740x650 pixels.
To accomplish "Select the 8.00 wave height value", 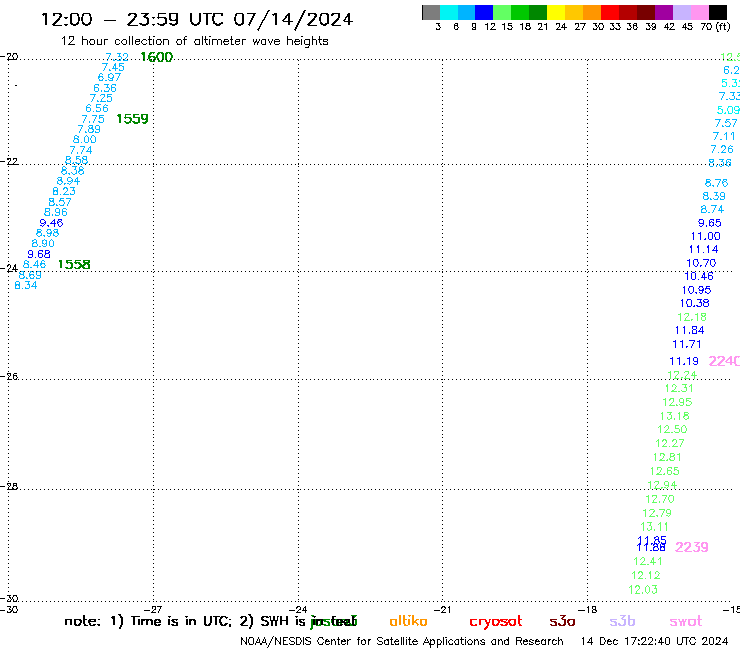I will (x=84, y=140).
